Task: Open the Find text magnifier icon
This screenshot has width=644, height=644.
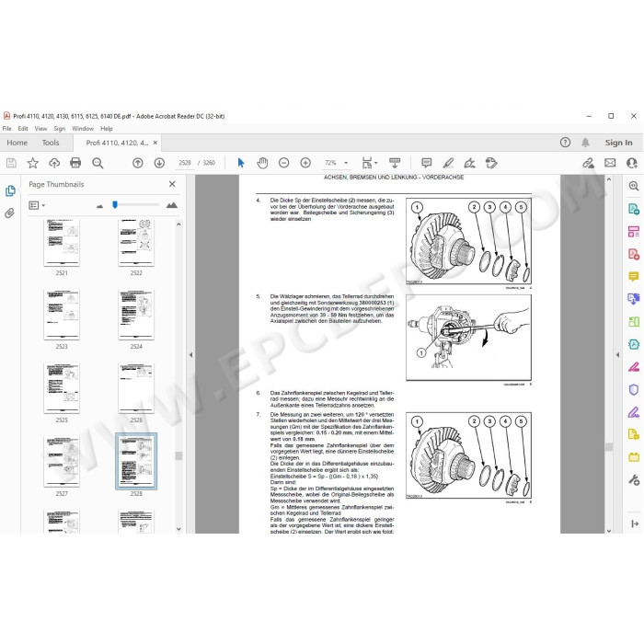Action: point(98,163)
